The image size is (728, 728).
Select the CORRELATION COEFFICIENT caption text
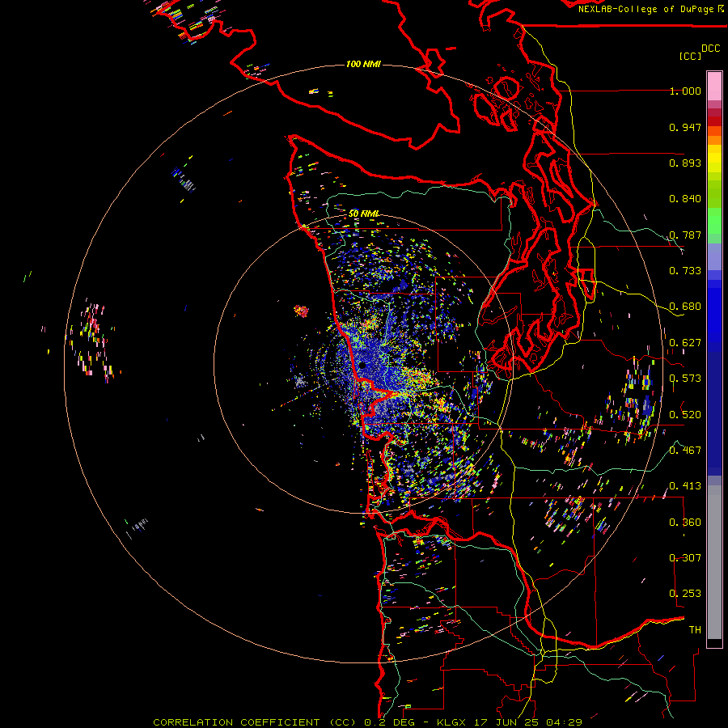[x=236, y=722]
